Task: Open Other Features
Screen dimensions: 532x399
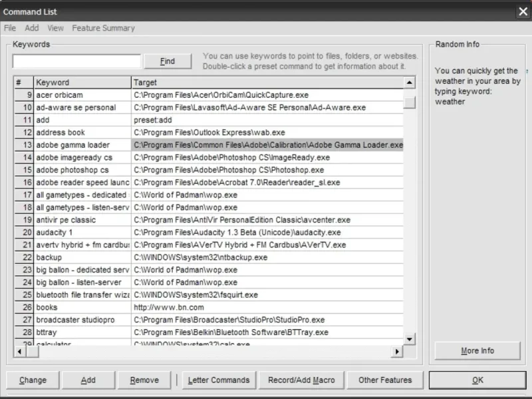Action: pyautogui.click(x=385, y=380)
